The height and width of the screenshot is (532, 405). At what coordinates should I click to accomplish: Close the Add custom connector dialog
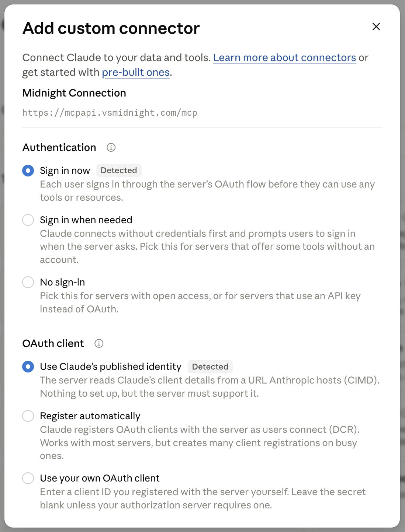click(x=376, y=27)
